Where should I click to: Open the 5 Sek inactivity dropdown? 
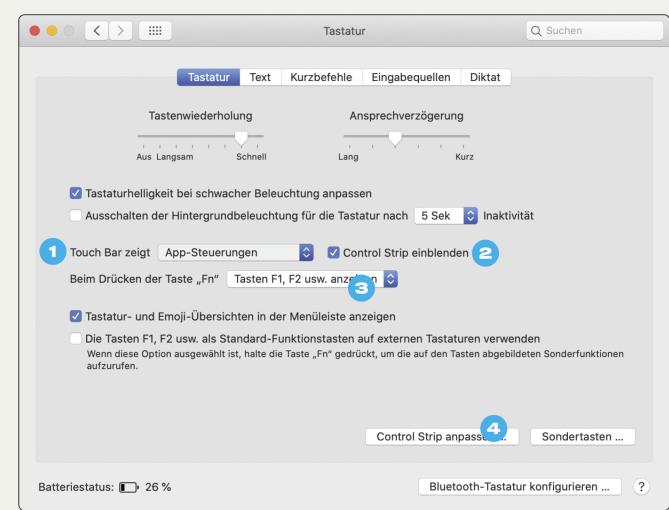[x=446, y=216]
